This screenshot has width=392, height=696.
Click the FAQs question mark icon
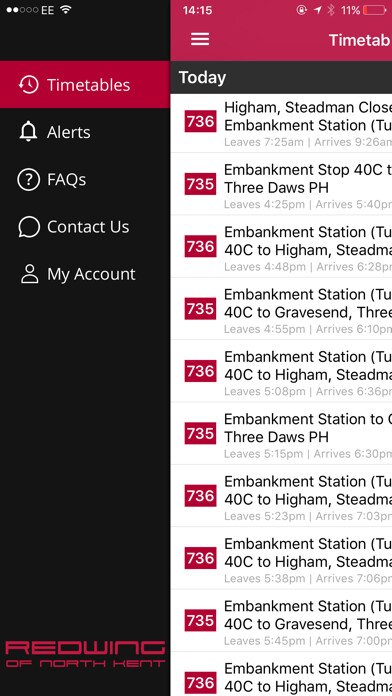28,179
